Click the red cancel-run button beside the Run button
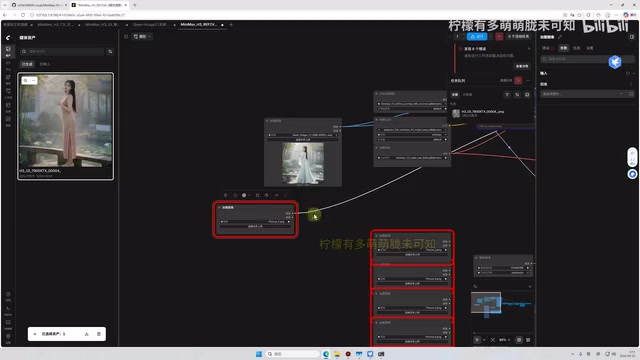This screenshot has width=640, height=360. coord(499,36)
